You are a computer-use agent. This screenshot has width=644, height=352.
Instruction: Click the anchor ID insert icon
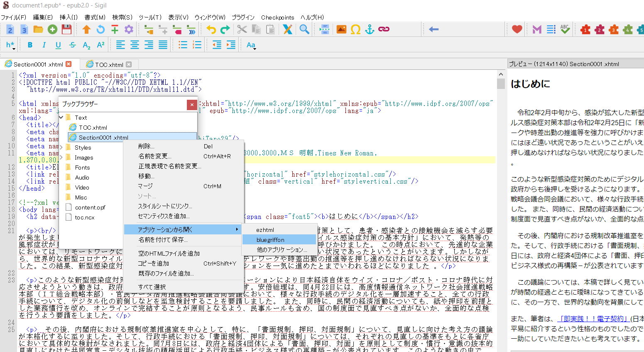(370, 29)
